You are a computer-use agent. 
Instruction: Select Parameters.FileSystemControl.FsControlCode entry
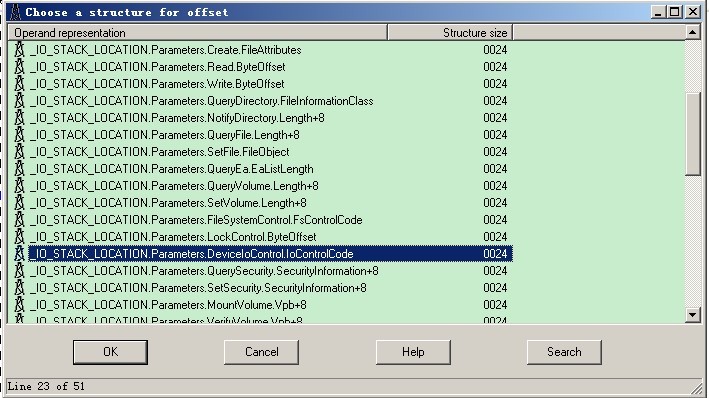196,220
